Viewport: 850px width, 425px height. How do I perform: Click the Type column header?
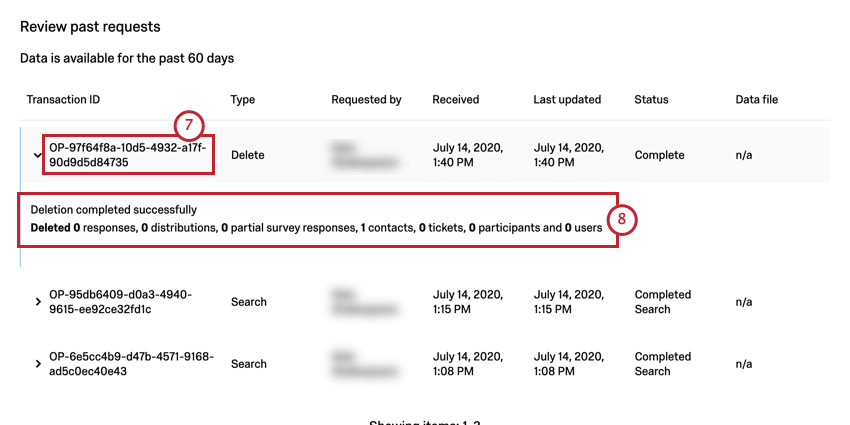click(243, 100)
